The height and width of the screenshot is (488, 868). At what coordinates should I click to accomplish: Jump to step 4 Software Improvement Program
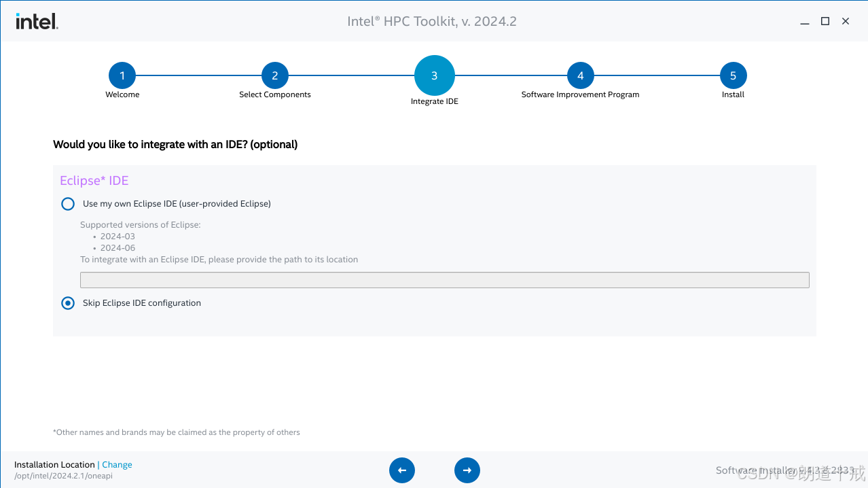581,75
